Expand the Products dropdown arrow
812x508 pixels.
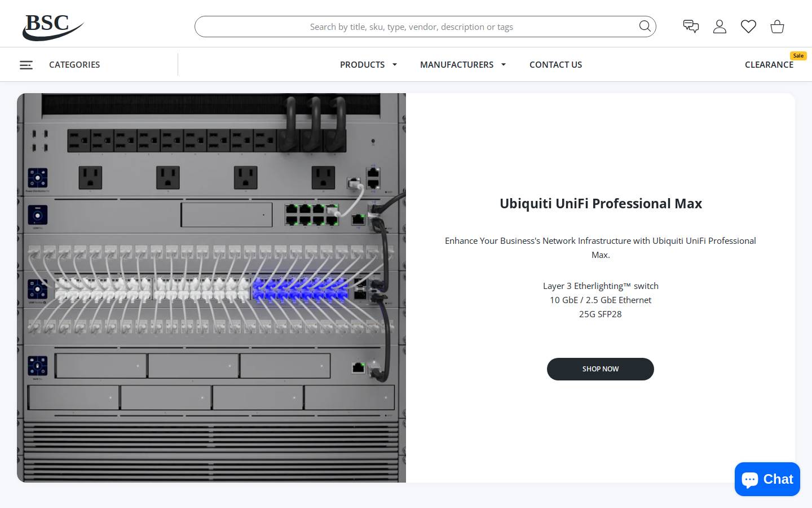point(395,64)
